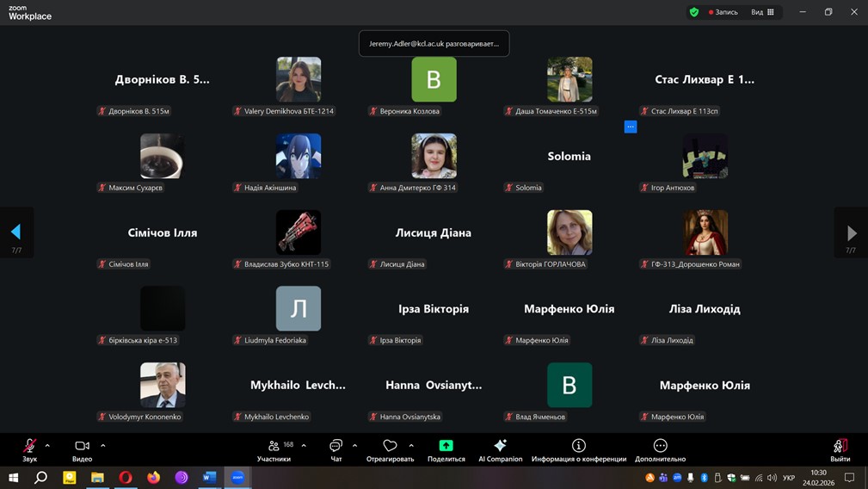868x489 pixels.
Task: Show Информация о конференции meeting info
Action: tap(578, 446)
